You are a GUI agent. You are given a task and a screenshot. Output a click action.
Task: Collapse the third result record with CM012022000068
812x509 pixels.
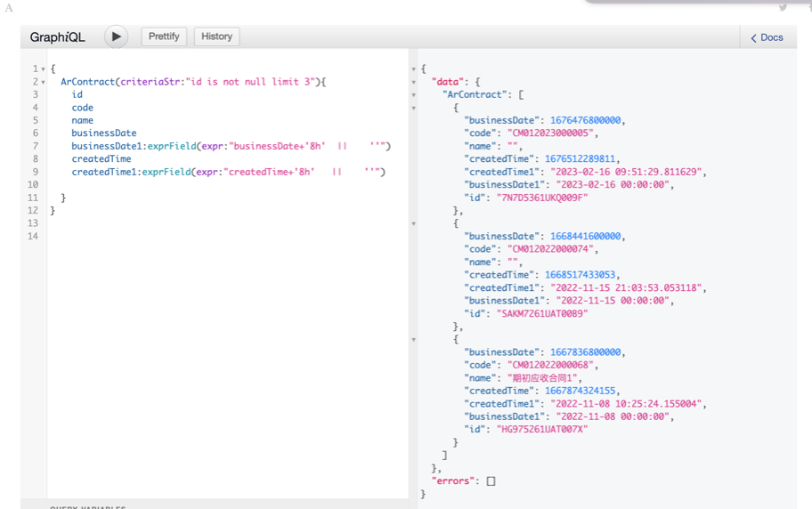(x=413, y=340)
